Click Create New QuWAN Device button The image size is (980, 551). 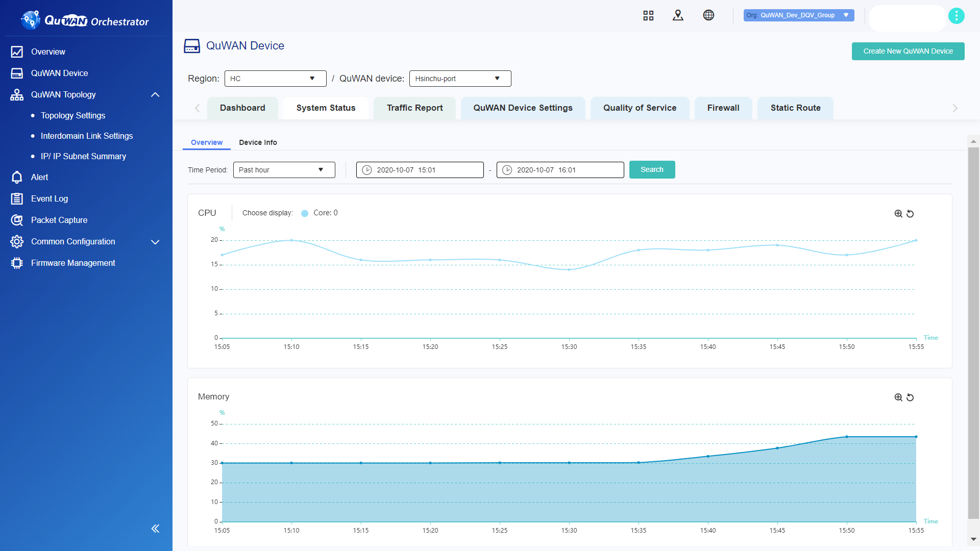(x=908, y=51)
